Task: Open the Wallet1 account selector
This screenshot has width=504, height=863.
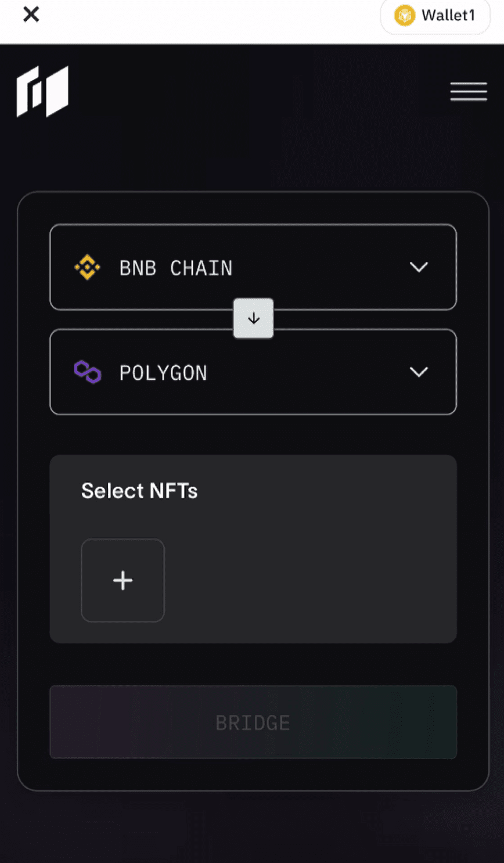Action: click(435, 16)
